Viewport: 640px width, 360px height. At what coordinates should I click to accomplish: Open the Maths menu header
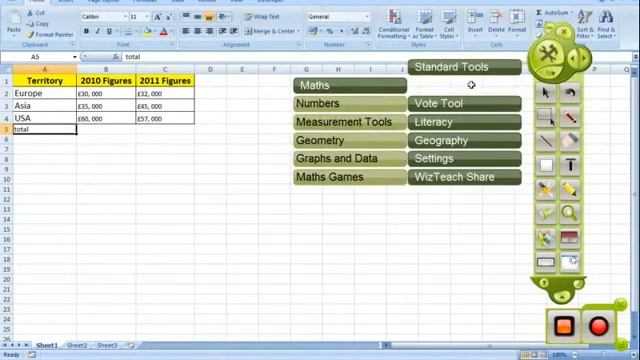coord(350,85)
